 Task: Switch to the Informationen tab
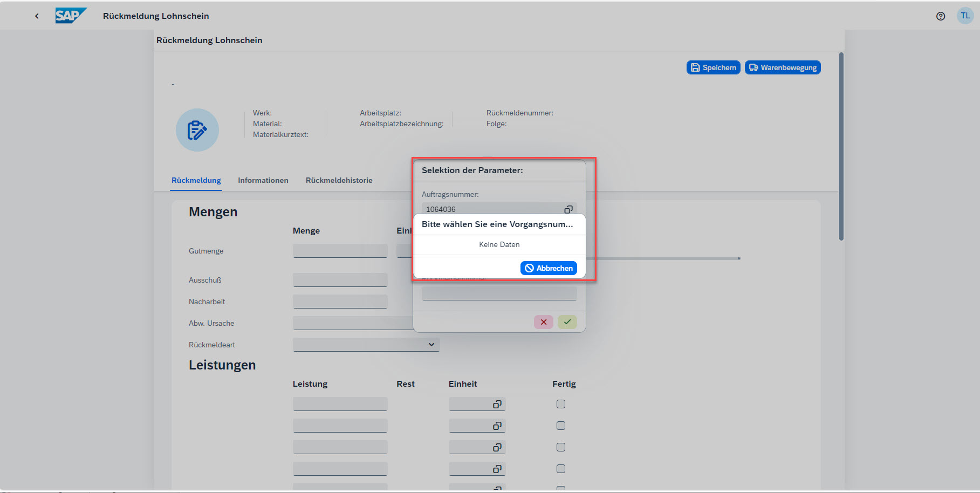click(263, 180)
